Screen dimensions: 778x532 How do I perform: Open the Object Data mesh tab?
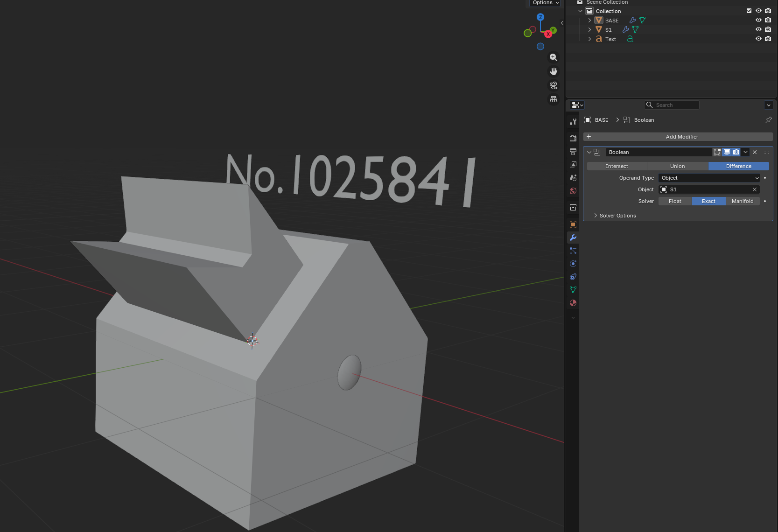(573, 290)
